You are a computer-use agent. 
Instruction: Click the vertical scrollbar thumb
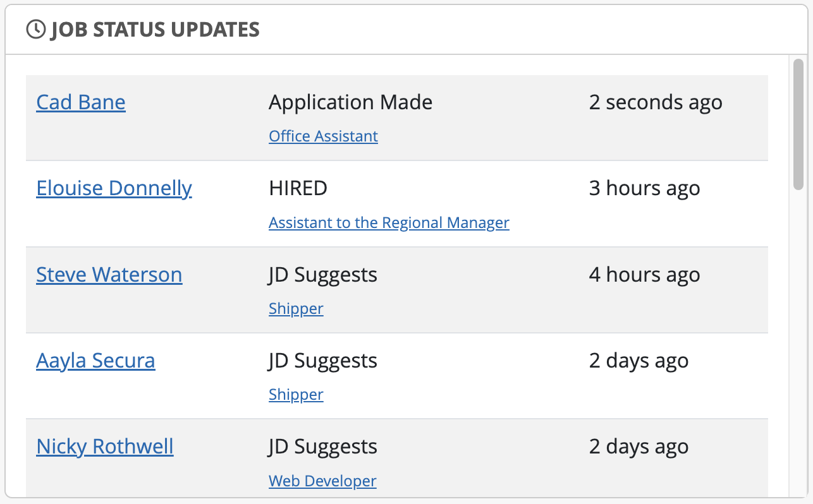(798, 124)
